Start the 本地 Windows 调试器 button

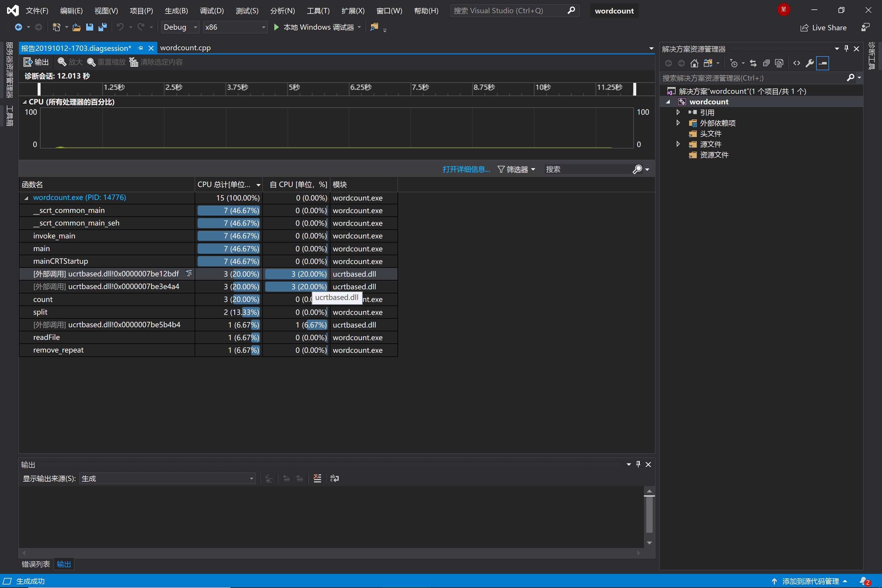click(x=314, y=27)
